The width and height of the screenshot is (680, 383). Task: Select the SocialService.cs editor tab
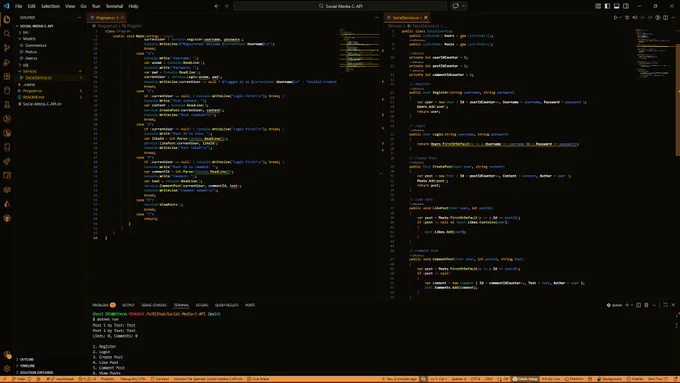tap(406, 18)
